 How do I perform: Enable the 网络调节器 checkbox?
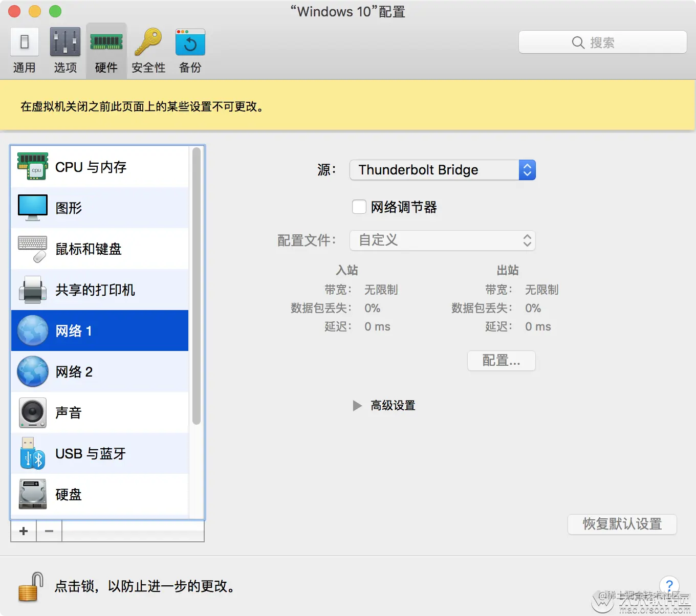(359, 207)
